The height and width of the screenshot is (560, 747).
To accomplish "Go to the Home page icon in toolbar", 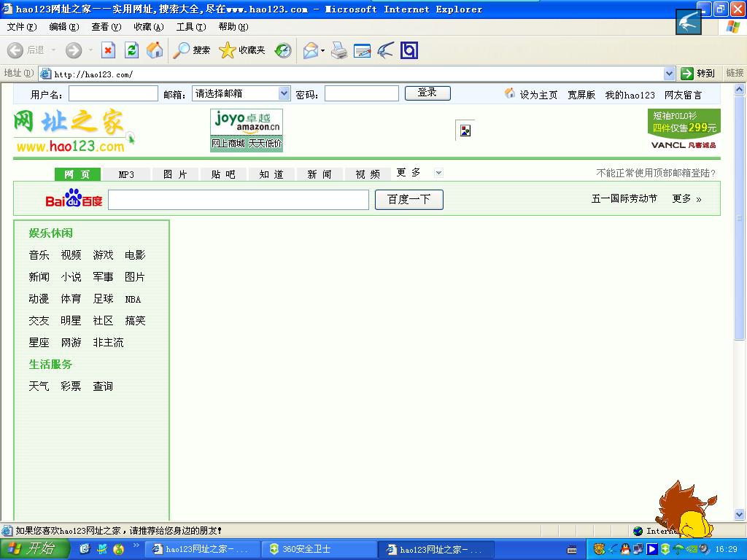I will click(x=155, y=50).
